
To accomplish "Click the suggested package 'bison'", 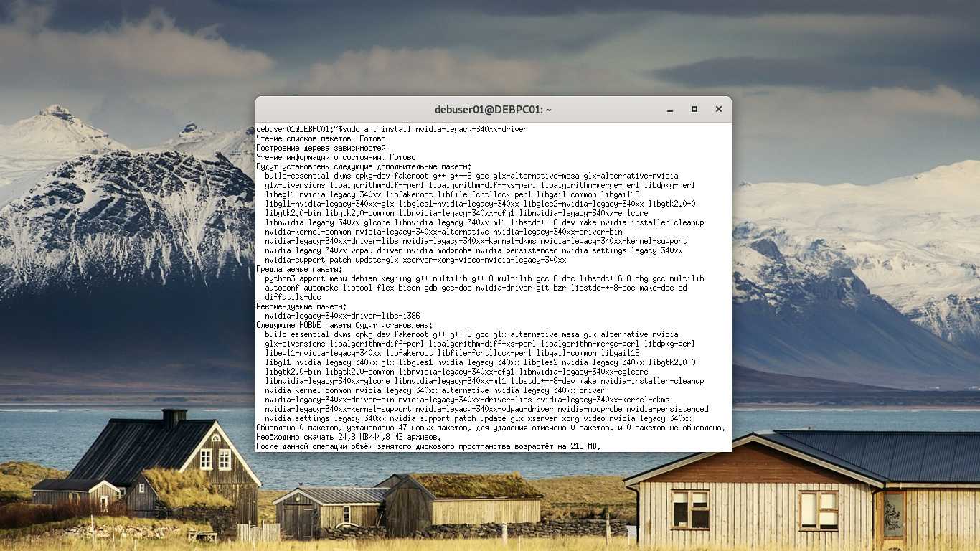I will (x=409, y=288).
